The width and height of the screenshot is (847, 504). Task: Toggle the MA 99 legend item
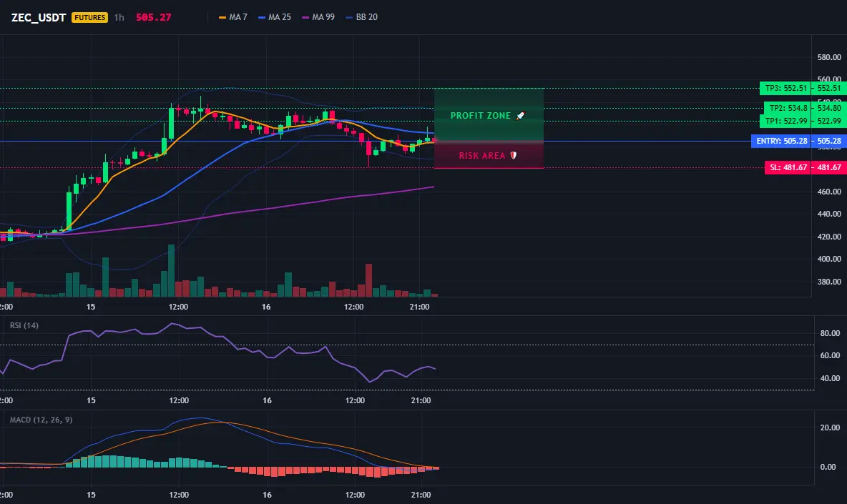318,17
